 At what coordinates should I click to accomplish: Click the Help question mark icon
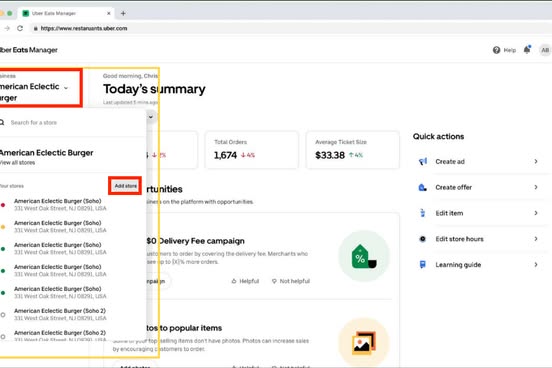coord(496,50)
